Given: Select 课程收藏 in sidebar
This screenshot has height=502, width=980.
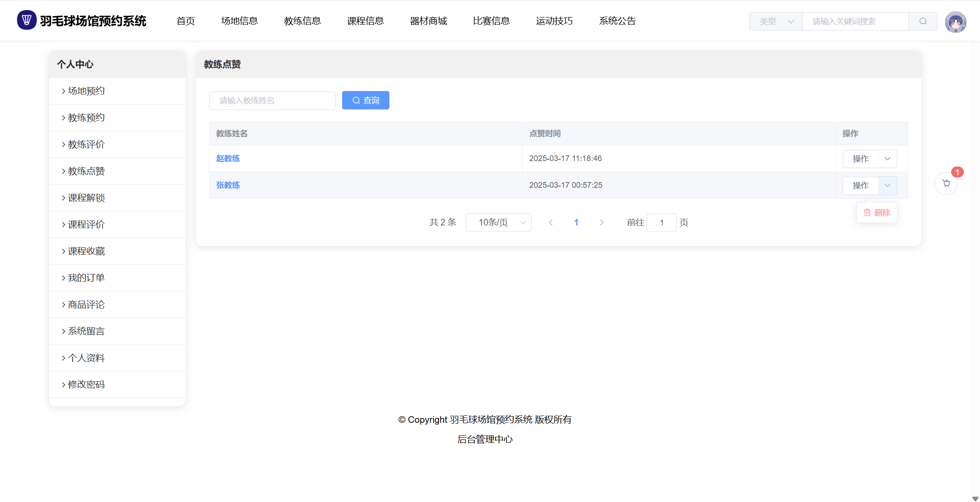Looking at the screenshot, I should click(x=86, y=251).
